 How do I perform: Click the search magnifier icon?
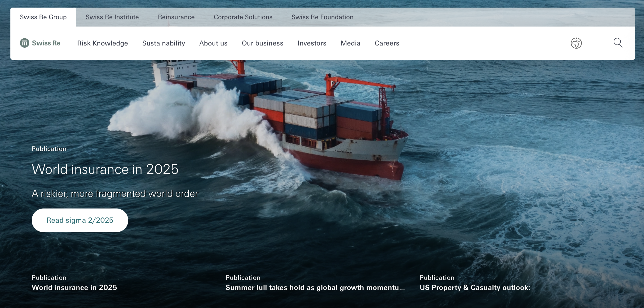coord(618,43)
